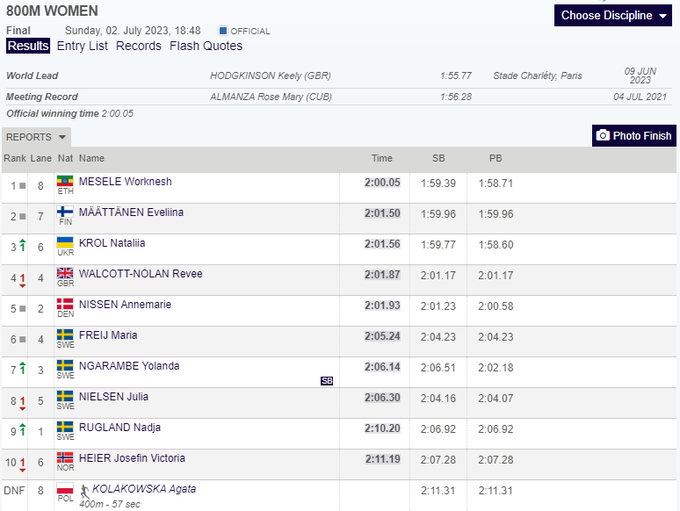The height and width of the screenshot is (511, 680).
Task: Click the Ukraine flag for Krol
Action: click(x=65, y=243)
